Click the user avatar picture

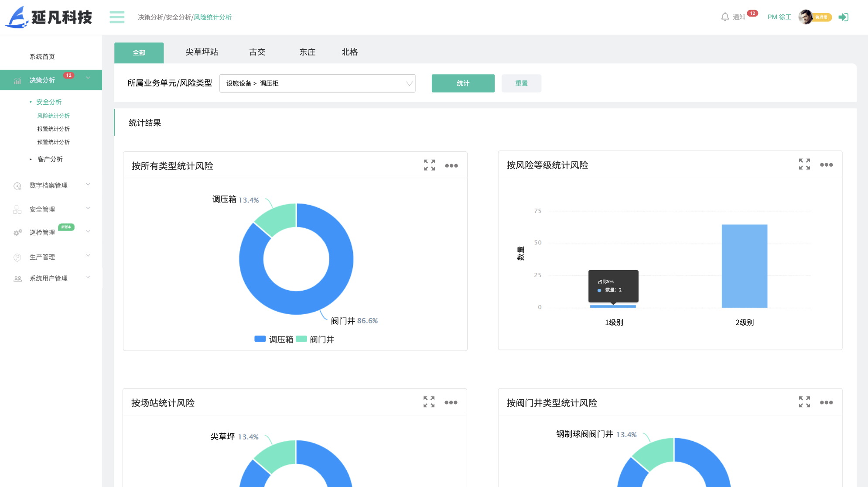805,17
